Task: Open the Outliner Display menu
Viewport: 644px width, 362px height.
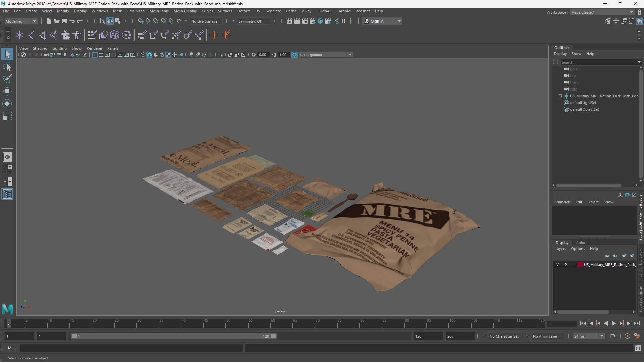Action: (x=560, y=54)
